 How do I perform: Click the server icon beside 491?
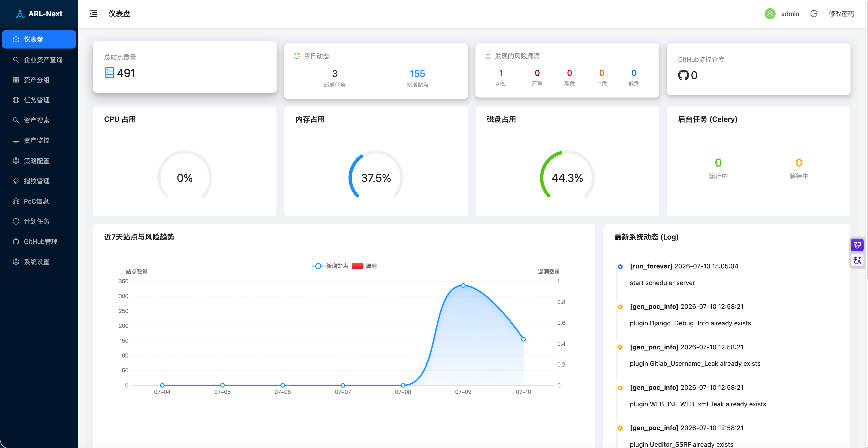110,73
